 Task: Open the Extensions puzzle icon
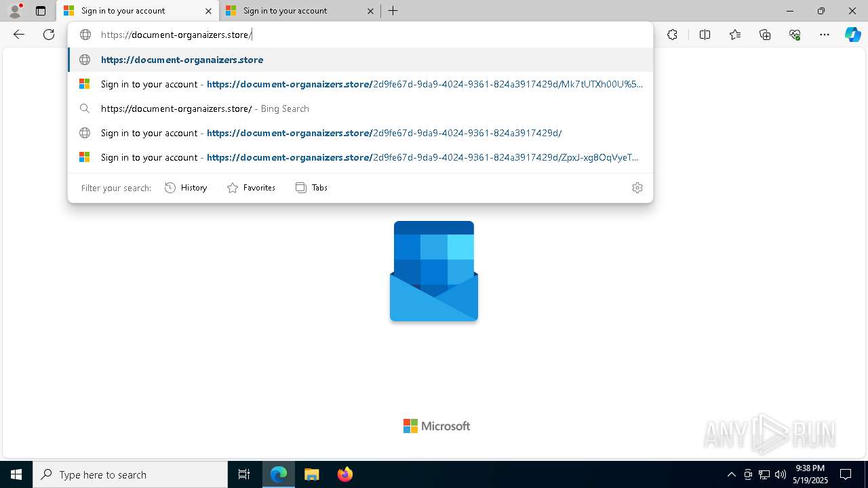(x=672, y=35)
